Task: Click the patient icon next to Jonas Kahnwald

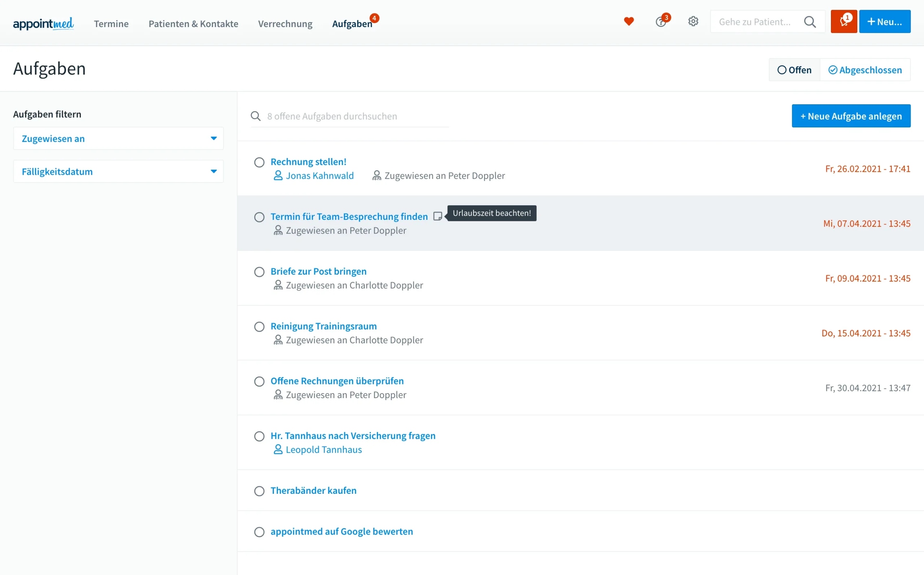Action: click(x=278, y=176)
